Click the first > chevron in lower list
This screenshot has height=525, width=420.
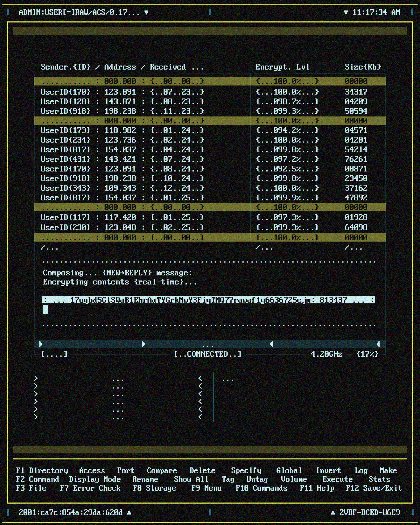click(x=36, y=378)
